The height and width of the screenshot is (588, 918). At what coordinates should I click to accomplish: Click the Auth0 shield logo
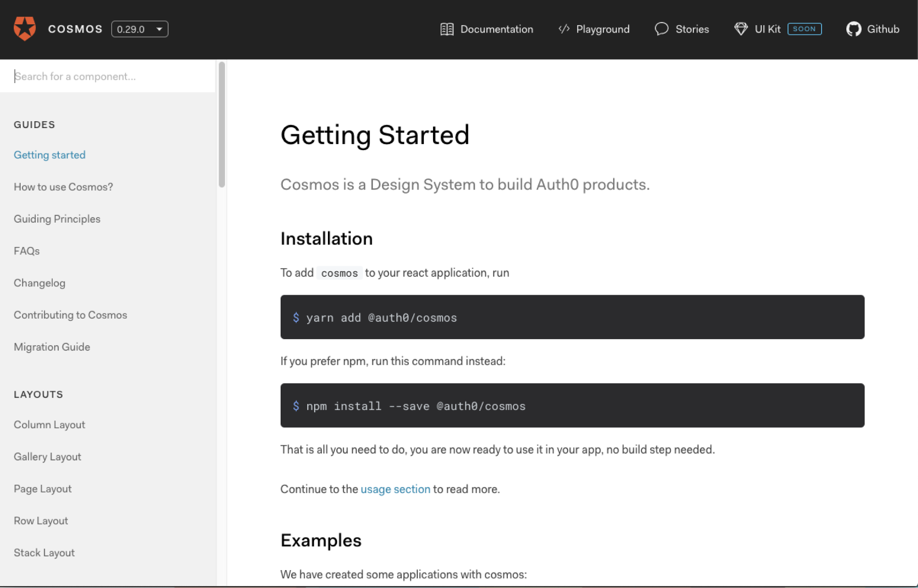[x=25, y=28]
